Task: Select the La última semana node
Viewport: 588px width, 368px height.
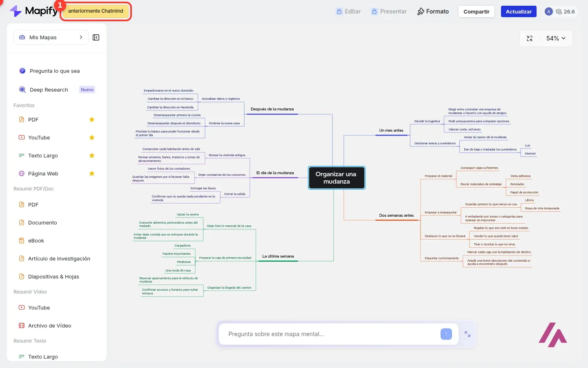Action: click(278, 256)
